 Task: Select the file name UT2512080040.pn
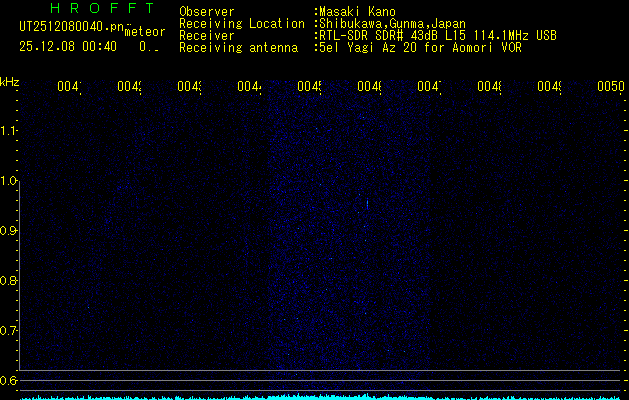tap(72, 26)
